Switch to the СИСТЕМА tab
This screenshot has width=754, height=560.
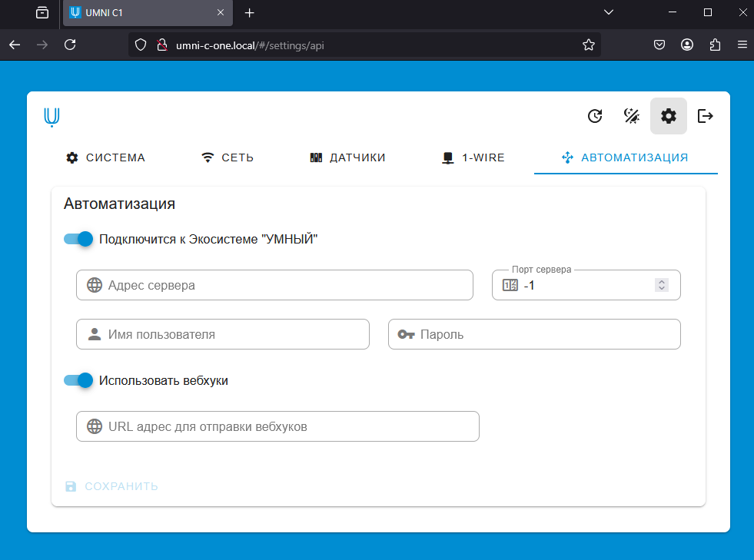(x=105, y=157)
